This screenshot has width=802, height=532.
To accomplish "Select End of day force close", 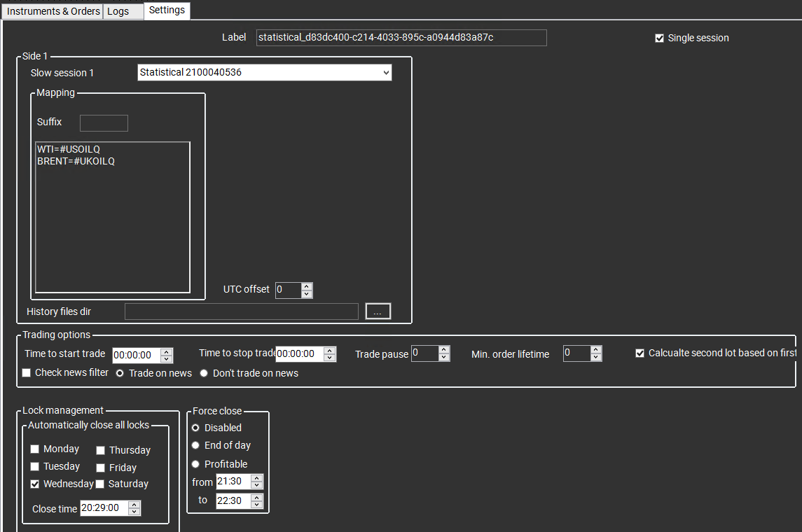I will pyautogui.click(x=195, y=445).
